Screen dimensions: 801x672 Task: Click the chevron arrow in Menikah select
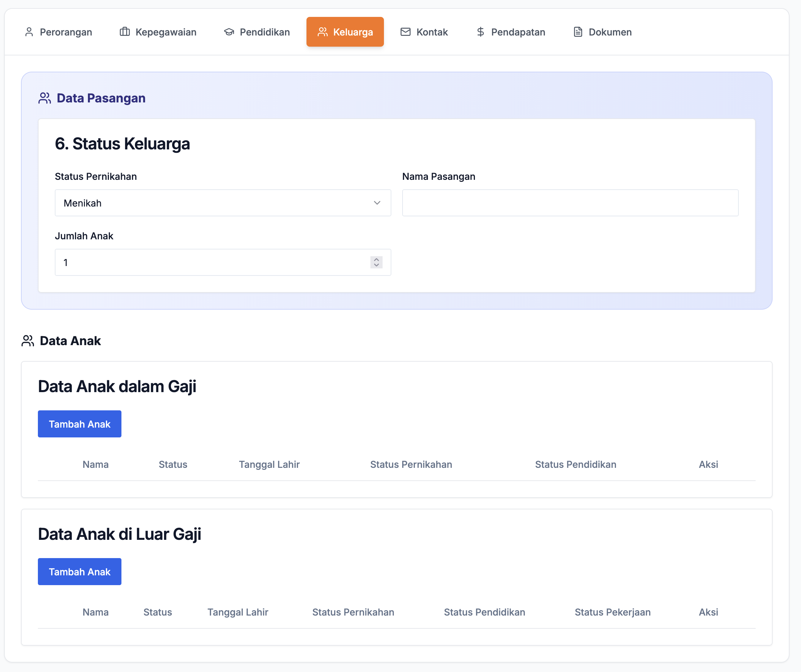[x=377, y=203]
